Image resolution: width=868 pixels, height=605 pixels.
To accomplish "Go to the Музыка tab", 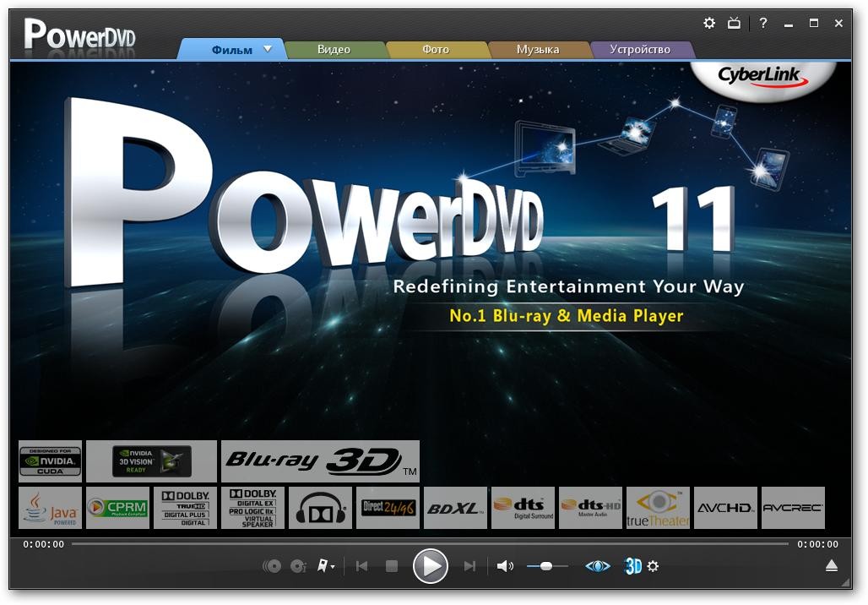I will [x=538, y=49].
